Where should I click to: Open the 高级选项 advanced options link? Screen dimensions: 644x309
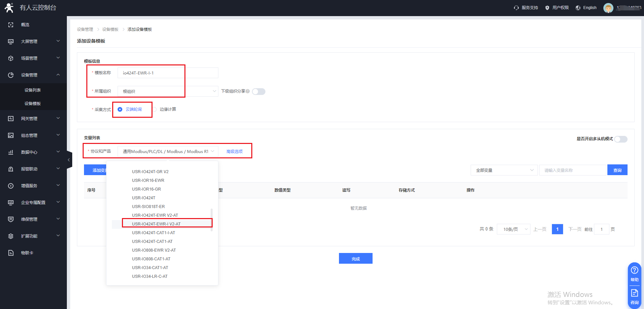click(x=234, y=152)
